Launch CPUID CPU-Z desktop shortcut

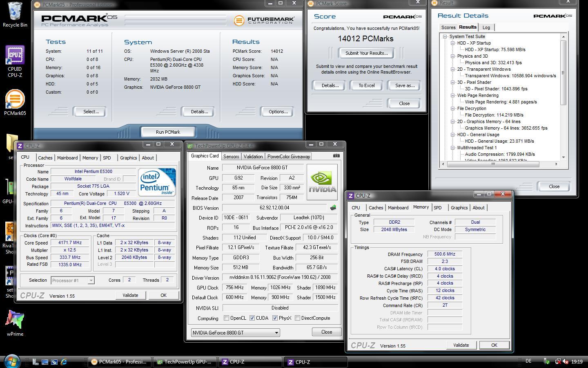[15, 61]
